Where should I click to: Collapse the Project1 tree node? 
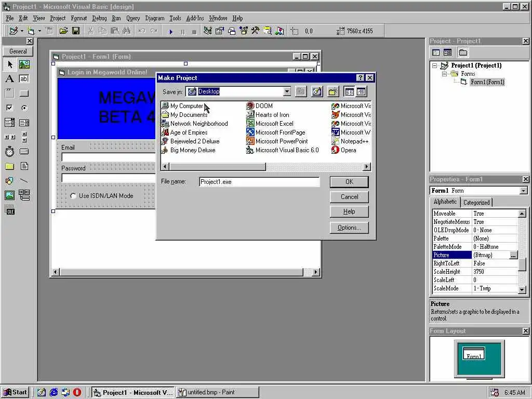(435, 65)
